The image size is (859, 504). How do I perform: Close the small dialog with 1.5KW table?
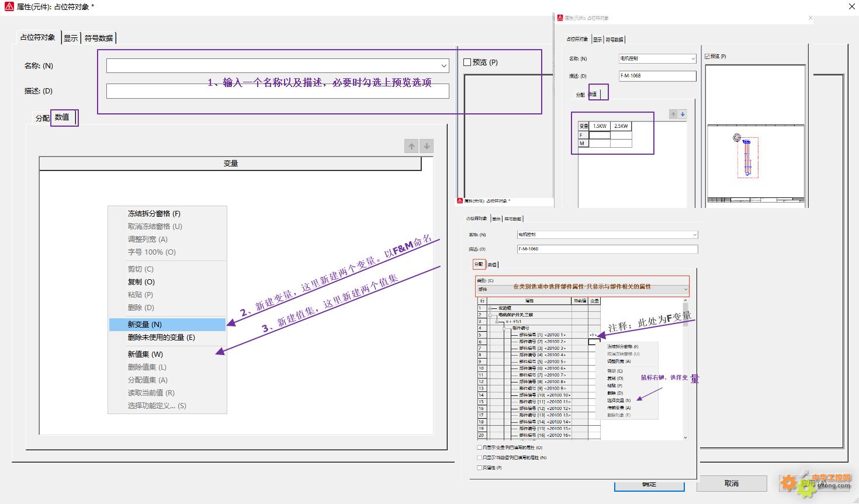tap(810, 18)
